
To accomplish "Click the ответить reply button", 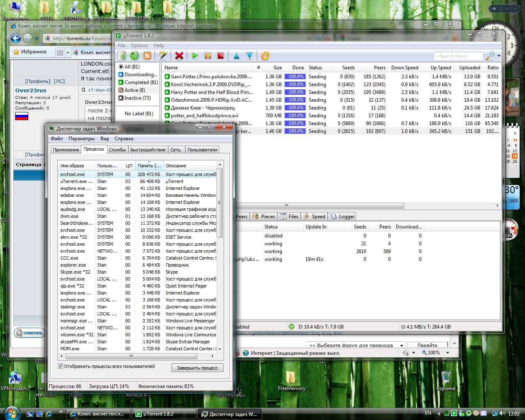I will click(30, 333).
